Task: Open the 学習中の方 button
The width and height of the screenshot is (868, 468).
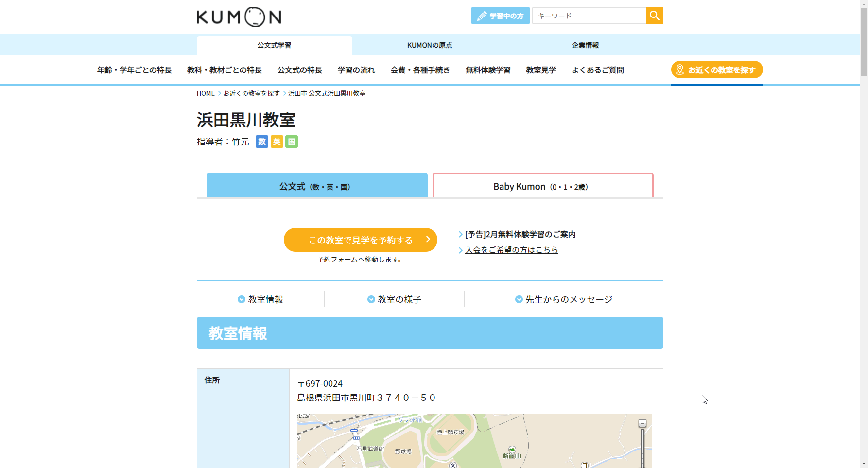Action: coord(501,16)
